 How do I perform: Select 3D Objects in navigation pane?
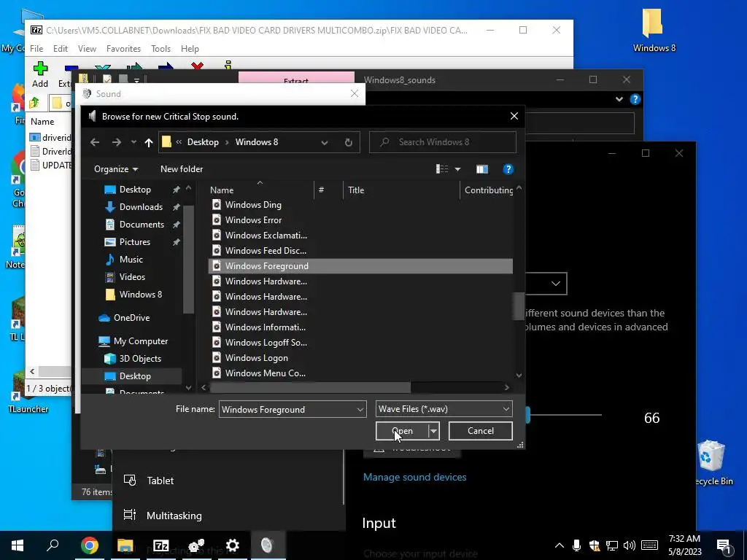[140, 359]
